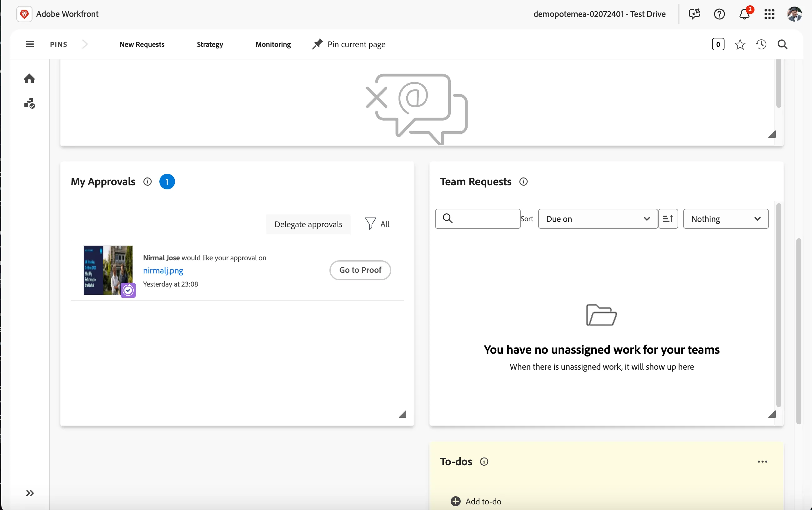Open the Recents clock icon

point(761,44)
